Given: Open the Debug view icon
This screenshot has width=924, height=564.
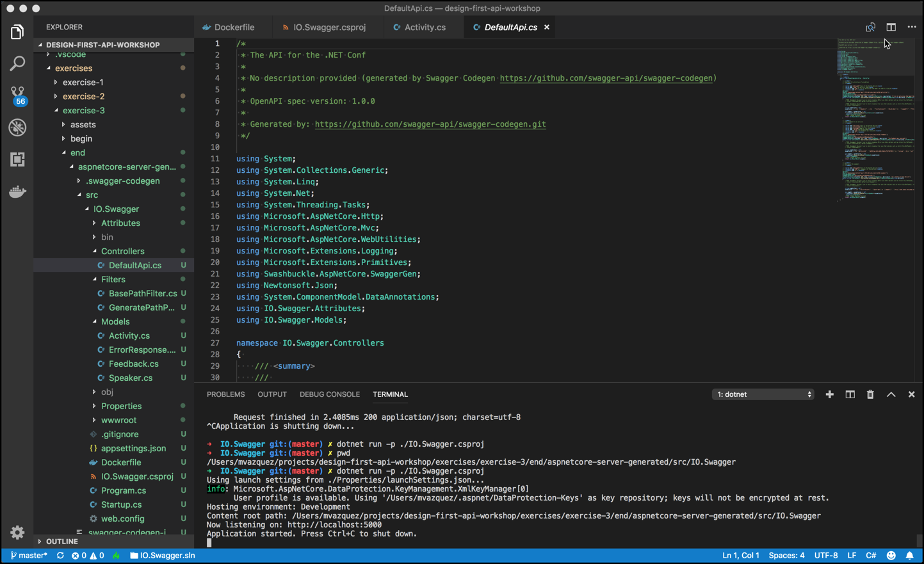Looking at the screenshot, I should pos(17,127).
